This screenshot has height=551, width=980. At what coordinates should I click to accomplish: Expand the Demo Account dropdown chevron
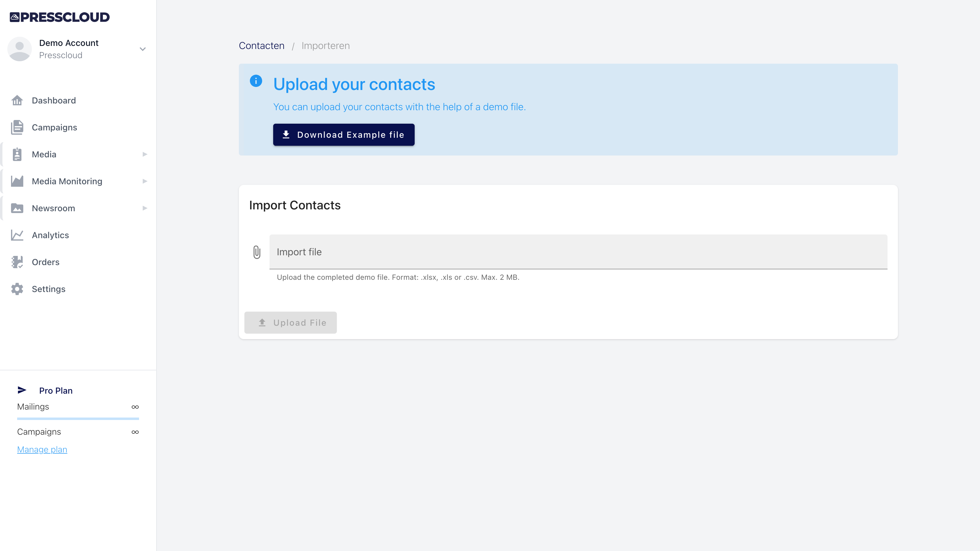(x=143, y=49)
